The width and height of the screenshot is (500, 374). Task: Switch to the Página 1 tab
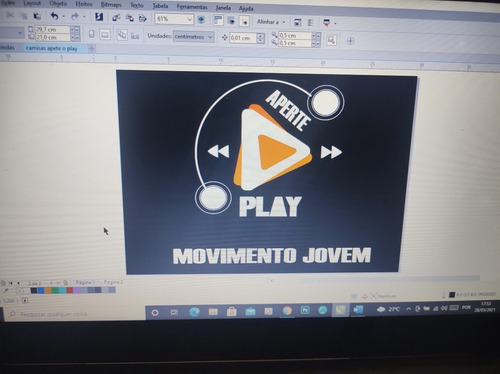[x=85, y=282]
